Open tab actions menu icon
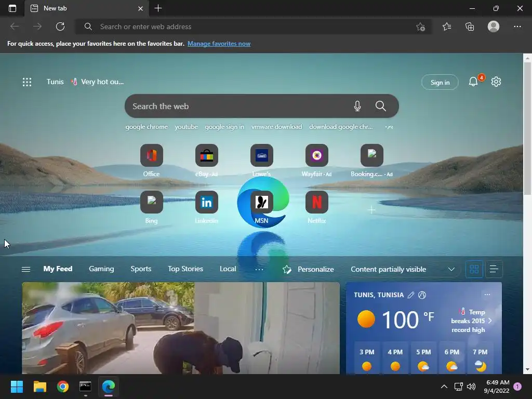 click(12, 8)
